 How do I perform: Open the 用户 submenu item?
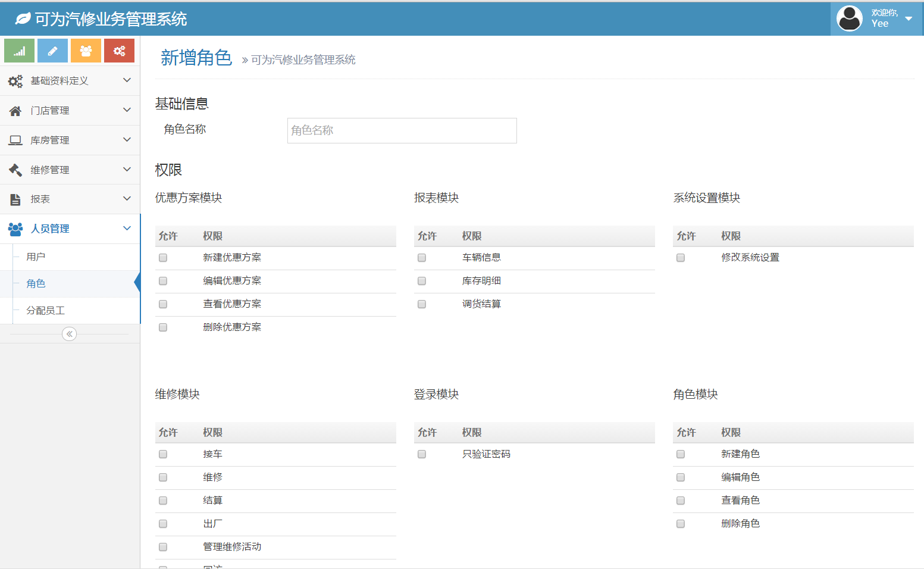(36, 257)
